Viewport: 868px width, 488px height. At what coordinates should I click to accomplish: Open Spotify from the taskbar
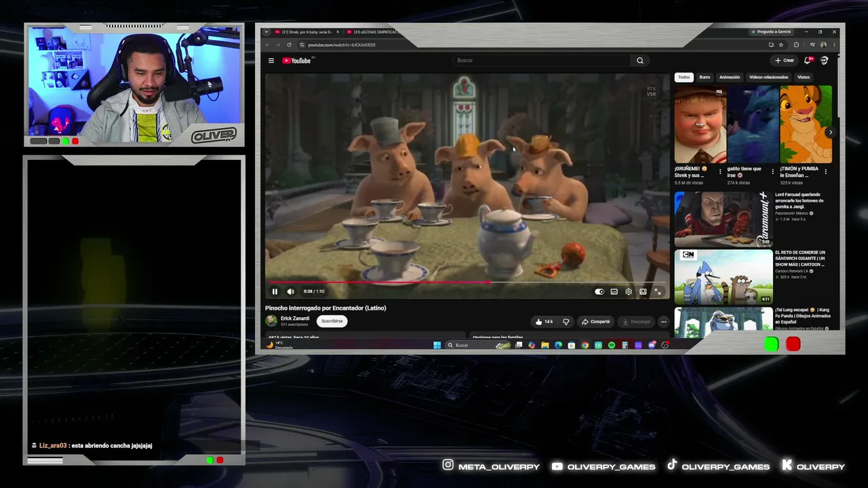(612, 345)
